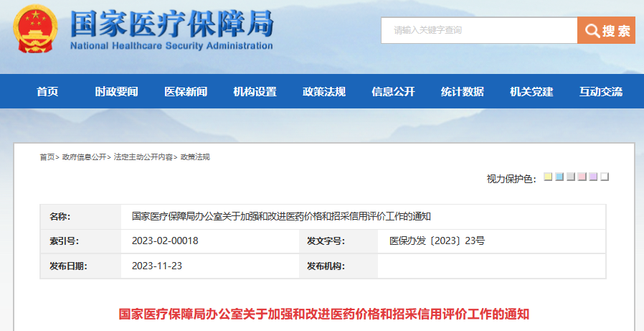Click the national emblem logo
The image size is (644, 331).
pos(35,29)
